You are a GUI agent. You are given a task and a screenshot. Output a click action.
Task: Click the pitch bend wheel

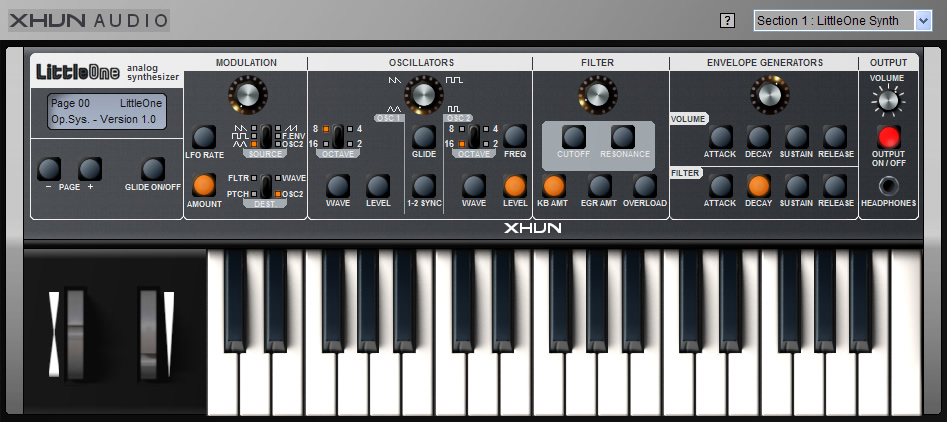click(x=75, y=334)
